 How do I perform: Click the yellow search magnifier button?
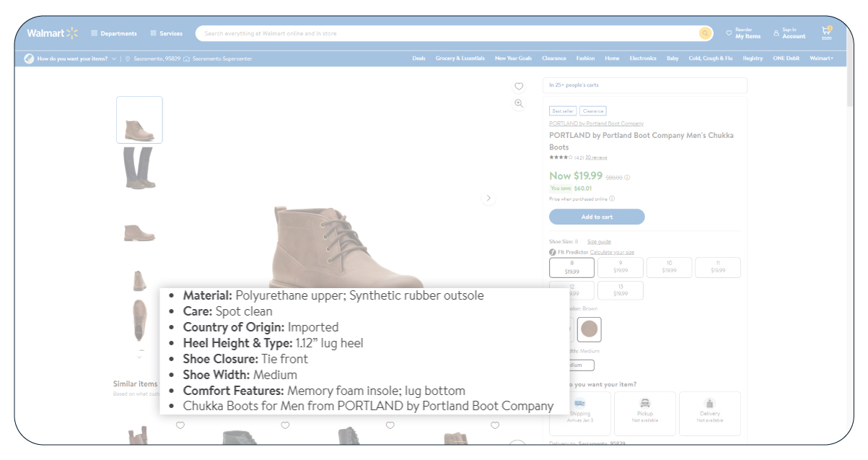tap(705, 33)
